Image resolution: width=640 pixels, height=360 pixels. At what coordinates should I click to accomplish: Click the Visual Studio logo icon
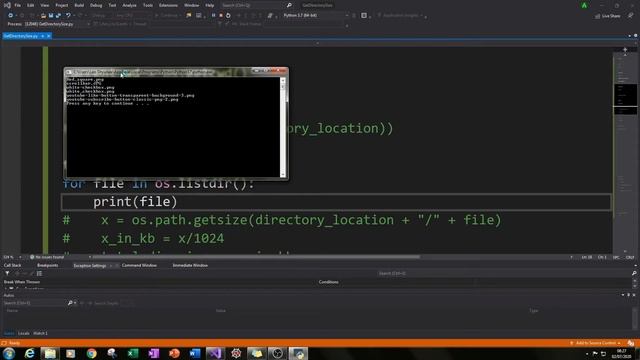(x=7, y=5)
